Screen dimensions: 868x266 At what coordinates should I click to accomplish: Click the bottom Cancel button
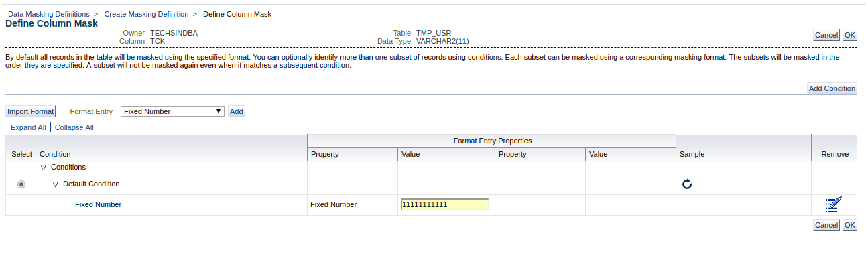click(x=826, y=225)
